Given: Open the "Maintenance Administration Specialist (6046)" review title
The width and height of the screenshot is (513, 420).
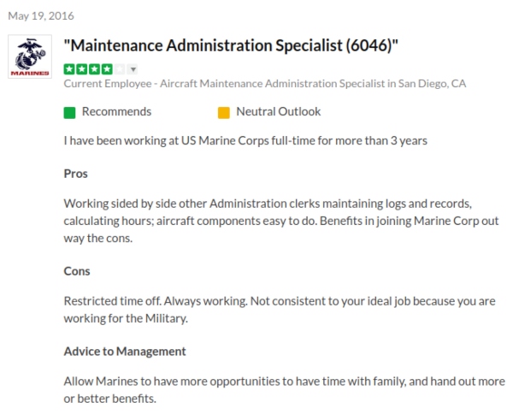Looking at the screenshot, I should click(233, 45).
